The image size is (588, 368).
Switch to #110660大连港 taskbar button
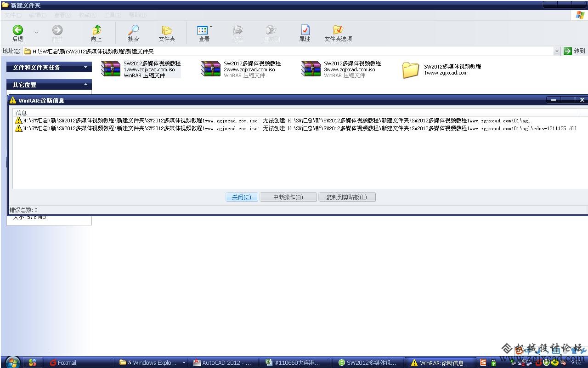[295, 362]
